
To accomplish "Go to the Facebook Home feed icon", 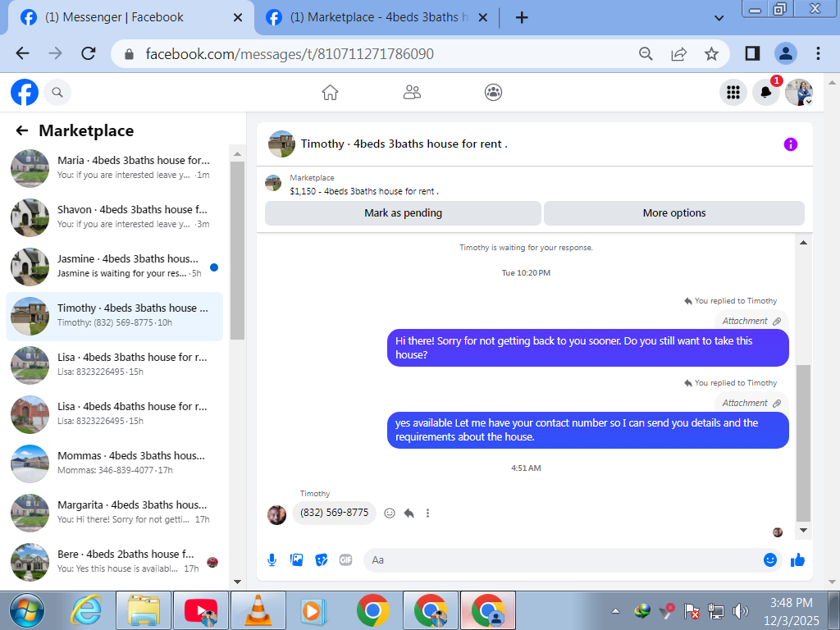I will [330, 93].
